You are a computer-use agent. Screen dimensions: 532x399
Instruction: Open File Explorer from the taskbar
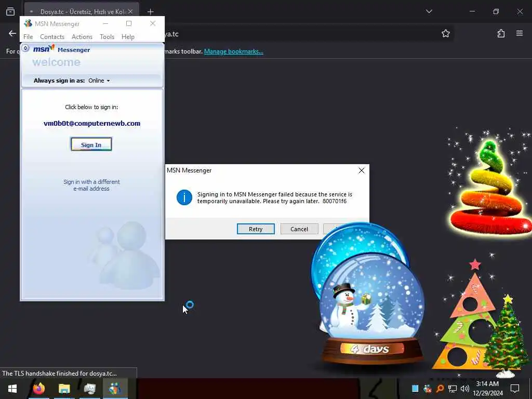64,389
